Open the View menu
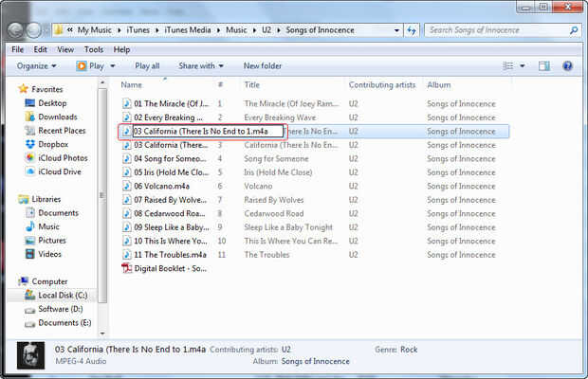 (65, 49)
